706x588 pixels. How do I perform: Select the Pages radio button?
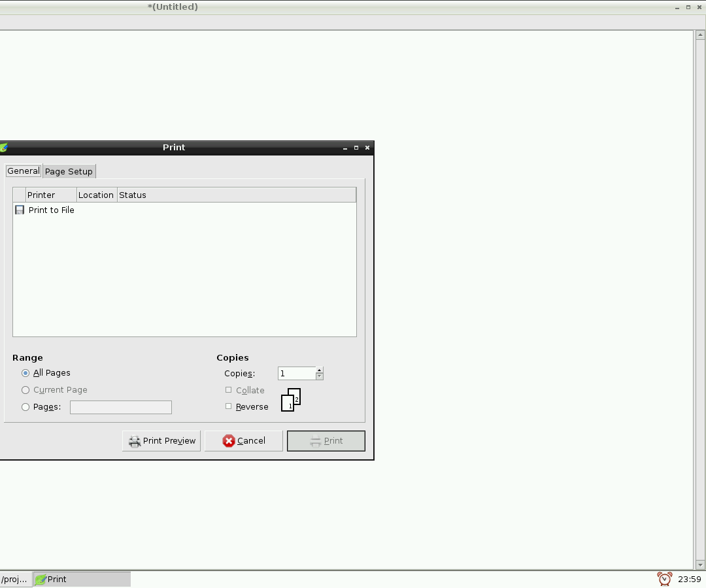[25, 406]
